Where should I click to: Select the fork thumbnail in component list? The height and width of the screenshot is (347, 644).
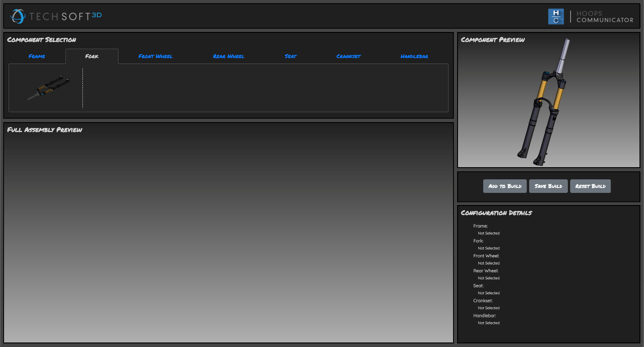pyautogui.click(x=48, y=88)
